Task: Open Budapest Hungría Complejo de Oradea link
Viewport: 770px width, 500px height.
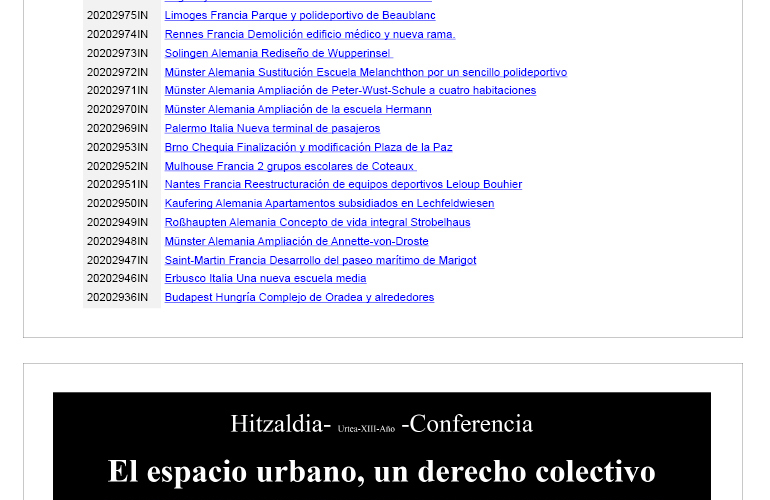Action: tap(299, 298)
